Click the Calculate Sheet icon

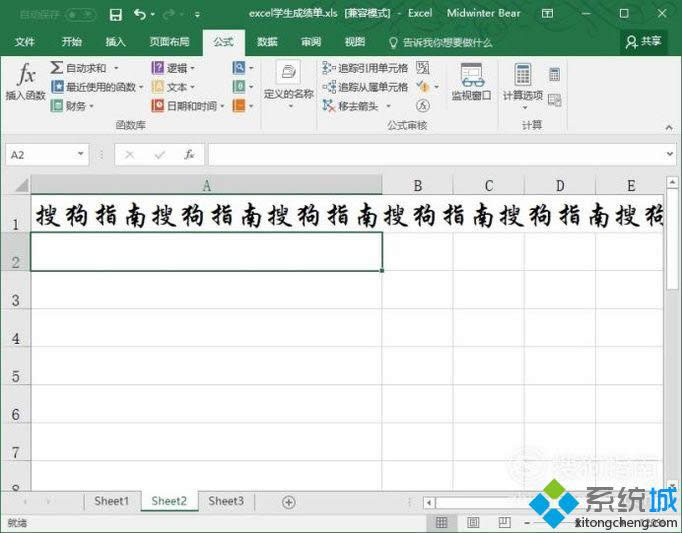pos(554,100)
